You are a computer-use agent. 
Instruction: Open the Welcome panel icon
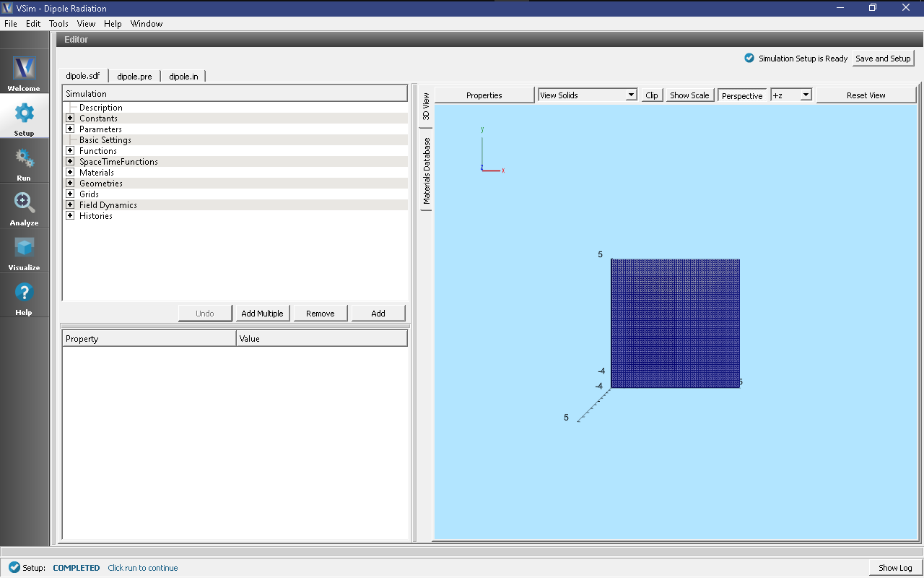point(24,69)
